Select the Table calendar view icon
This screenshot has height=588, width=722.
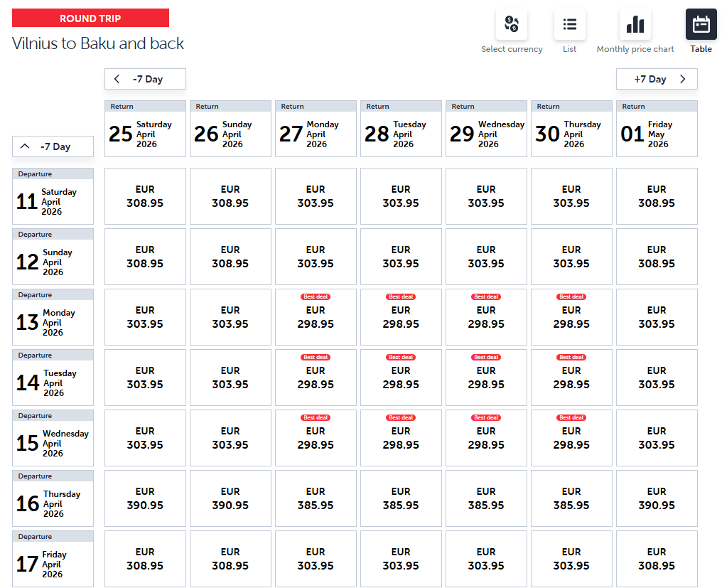click(701, 25)
